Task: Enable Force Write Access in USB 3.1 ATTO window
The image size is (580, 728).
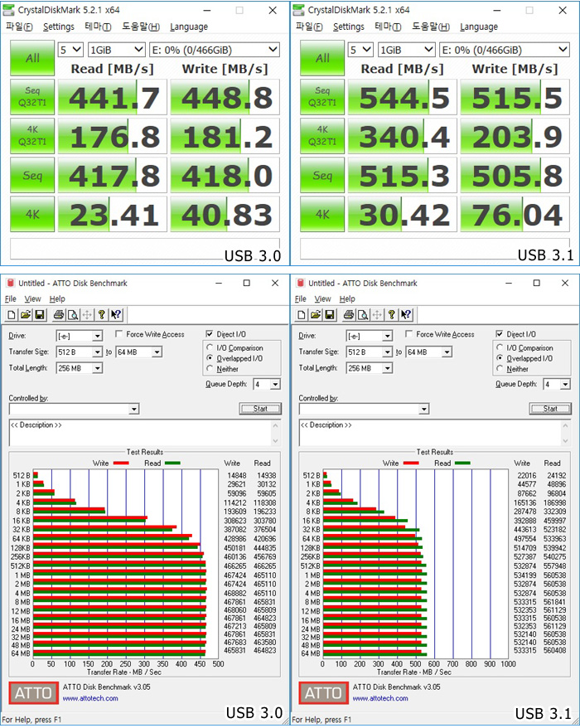Action: 408,334
